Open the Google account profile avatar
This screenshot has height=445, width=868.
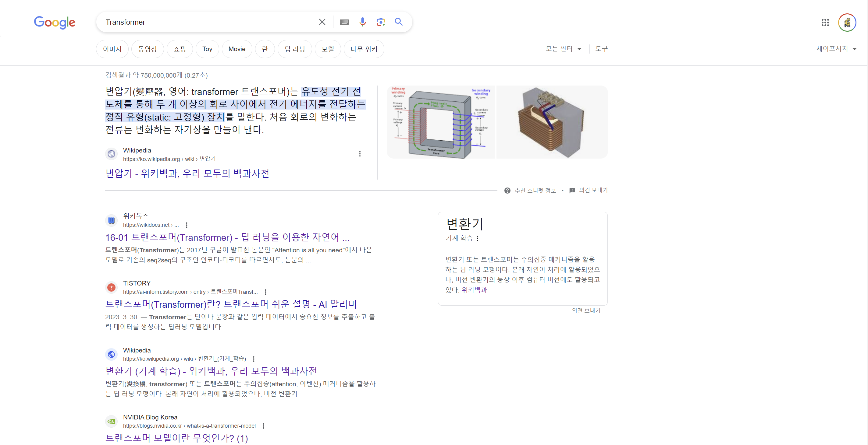click(x=847, y=23)
